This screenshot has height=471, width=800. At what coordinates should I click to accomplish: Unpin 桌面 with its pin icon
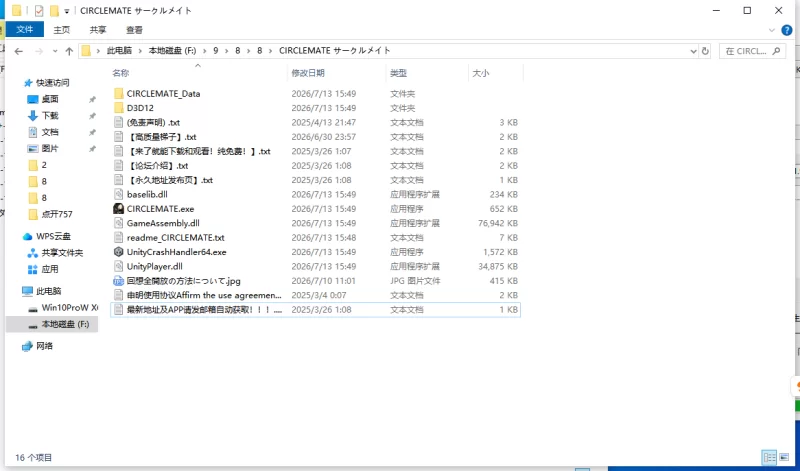[92, 100]
